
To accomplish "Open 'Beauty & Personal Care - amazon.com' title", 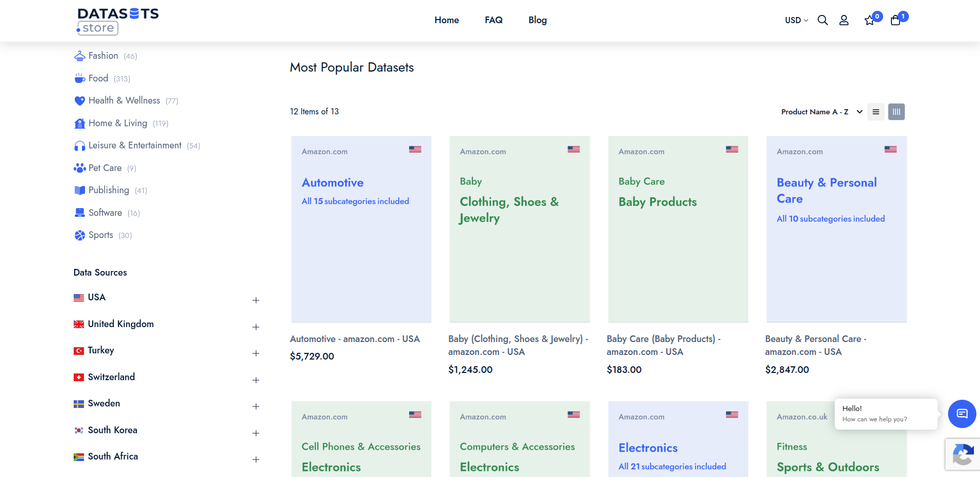I will (816, 345).
